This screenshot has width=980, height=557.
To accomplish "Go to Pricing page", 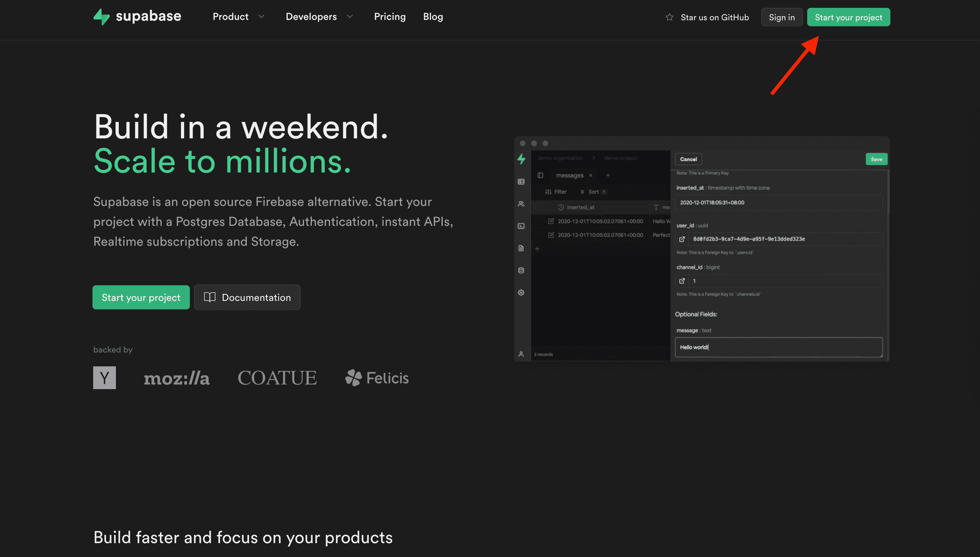I will 390,16.
